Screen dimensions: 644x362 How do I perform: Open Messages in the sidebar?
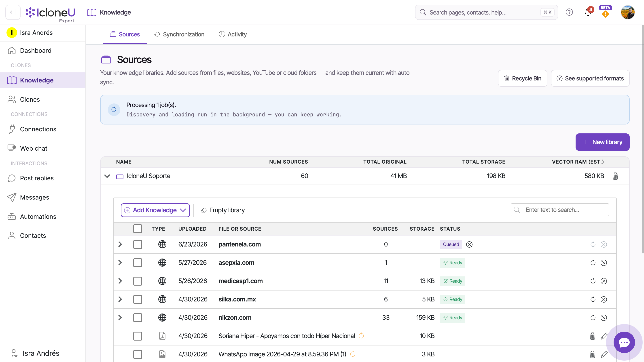pyautogui.click(x=43, y=197)
